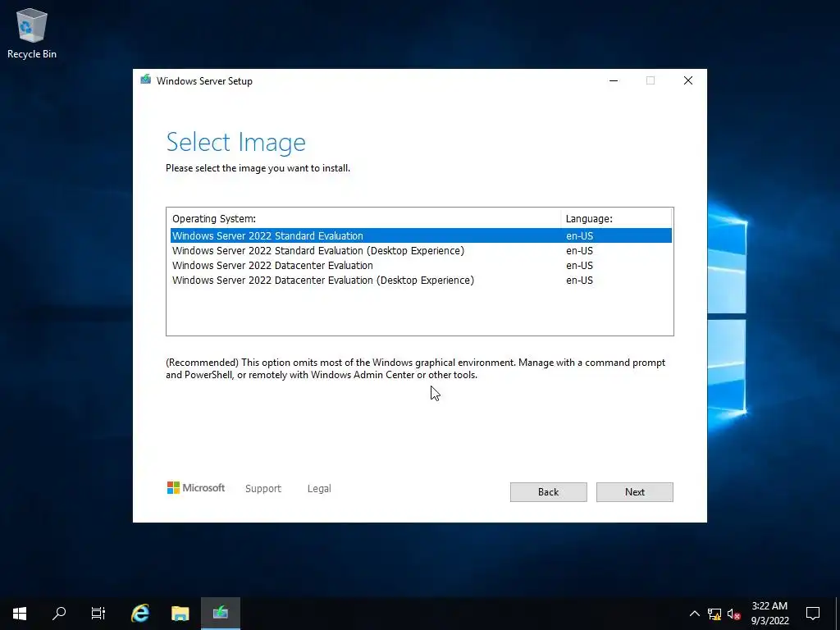Open the taskbar search magnifier
The image size is (840, 630).
(59, 614)
